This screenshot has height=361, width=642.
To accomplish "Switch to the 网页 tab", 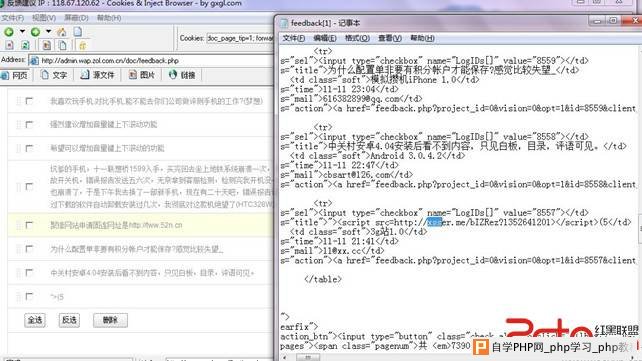I will click(15, 75).
